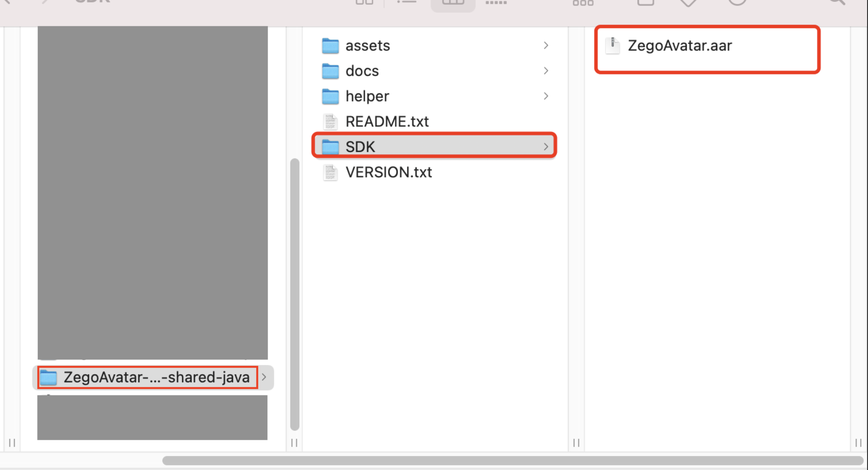The width and height of the screenshot is (868, 470).
Task: Expand the assets folder chevron
Action: click(x=546, y=46)
